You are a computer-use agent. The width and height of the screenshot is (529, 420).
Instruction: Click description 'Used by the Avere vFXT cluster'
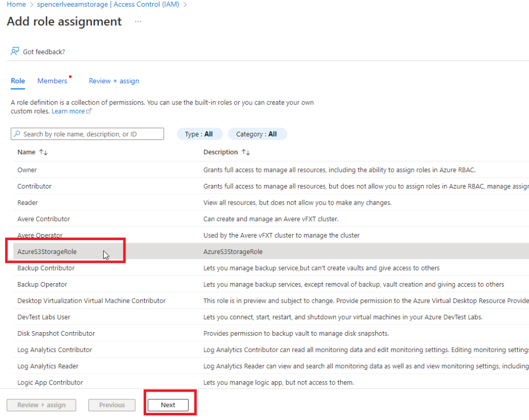tap(282, 235)
